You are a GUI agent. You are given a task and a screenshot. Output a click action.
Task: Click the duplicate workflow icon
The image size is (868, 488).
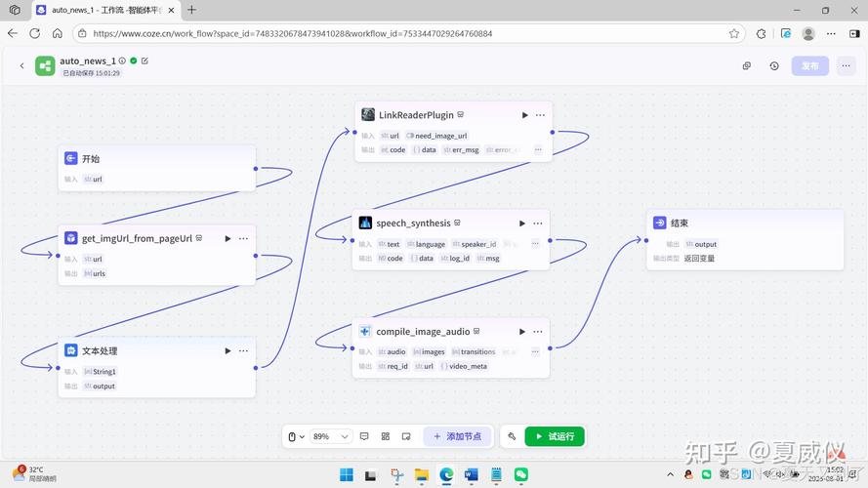(746, 65)
